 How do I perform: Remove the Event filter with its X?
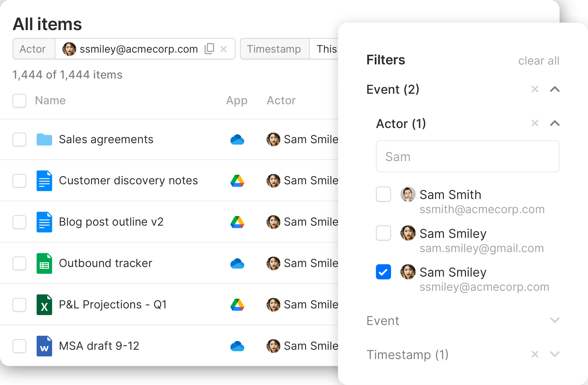coord(535,89)
